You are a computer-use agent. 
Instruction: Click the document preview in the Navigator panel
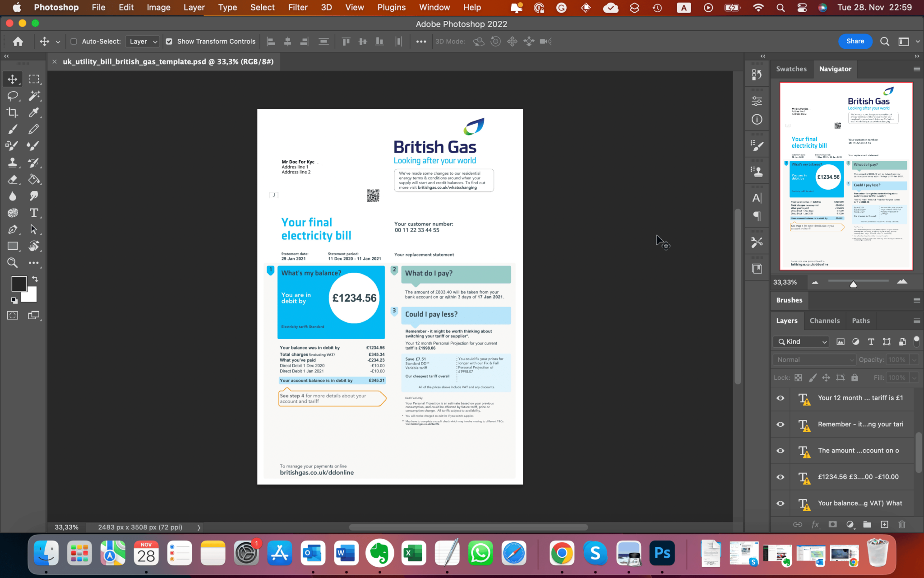click(x=846, y=176)
